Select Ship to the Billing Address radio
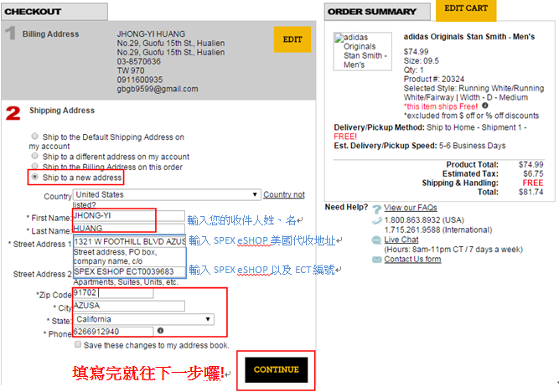 coord(34,166)
